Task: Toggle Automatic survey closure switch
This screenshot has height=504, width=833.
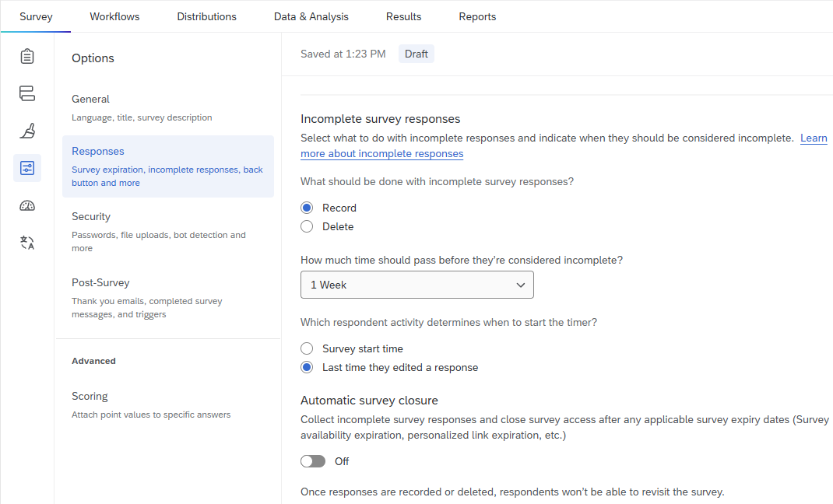Action: [x=313, y=461]
